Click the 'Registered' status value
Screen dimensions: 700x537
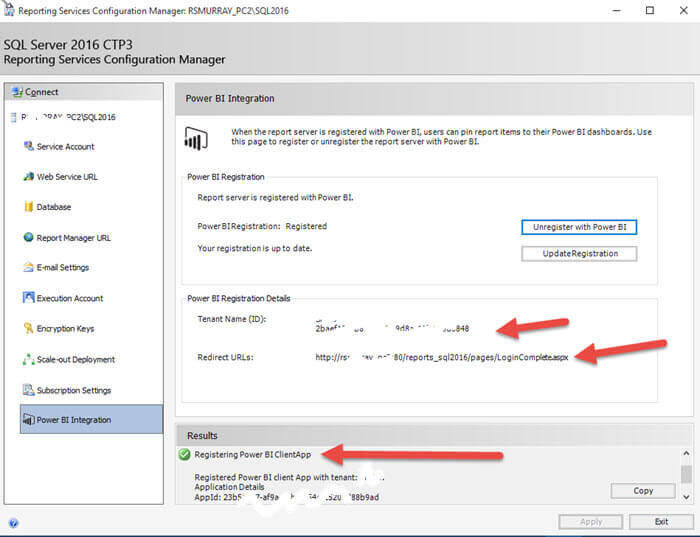click(x=306, y=226)
